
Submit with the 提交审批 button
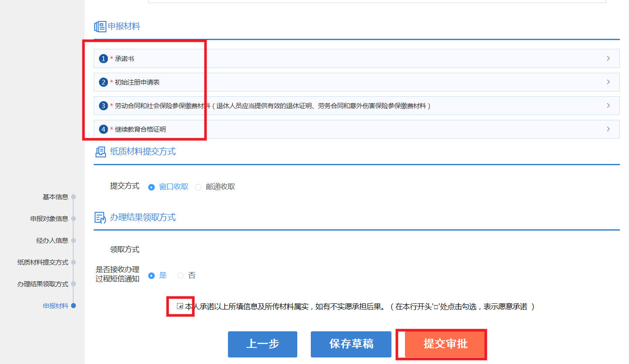click(445, 344)
